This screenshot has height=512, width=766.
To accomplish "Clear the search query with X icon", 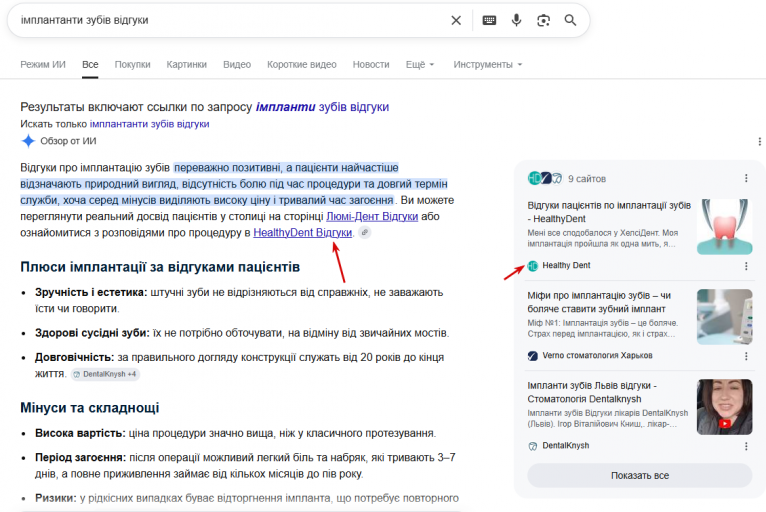I will tap(456, 20).
